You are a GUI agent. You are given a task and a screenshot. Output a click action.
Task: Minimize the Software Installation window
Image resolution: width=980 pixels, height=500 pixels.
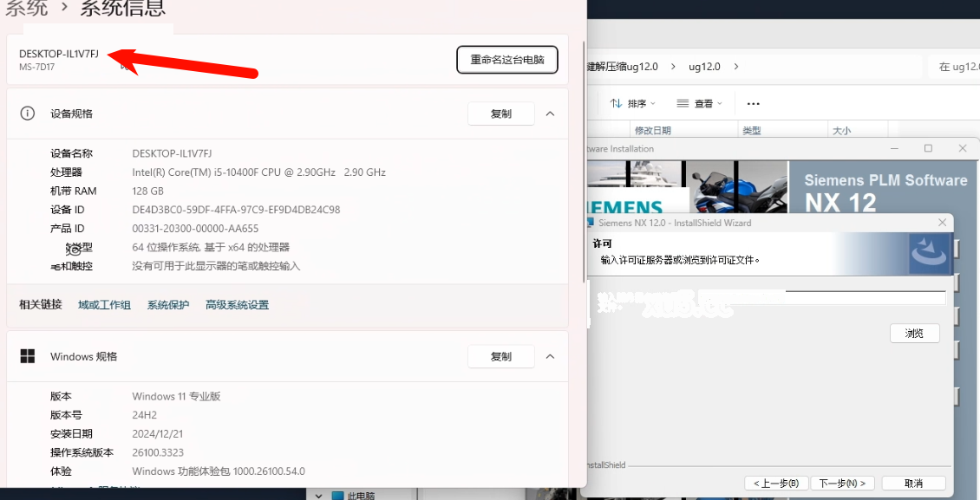pos(895,148)
